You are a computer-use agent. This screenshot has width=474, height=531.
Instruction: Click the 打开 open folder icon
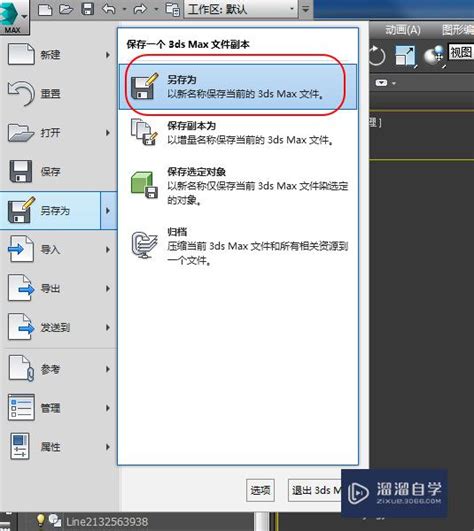21,132
